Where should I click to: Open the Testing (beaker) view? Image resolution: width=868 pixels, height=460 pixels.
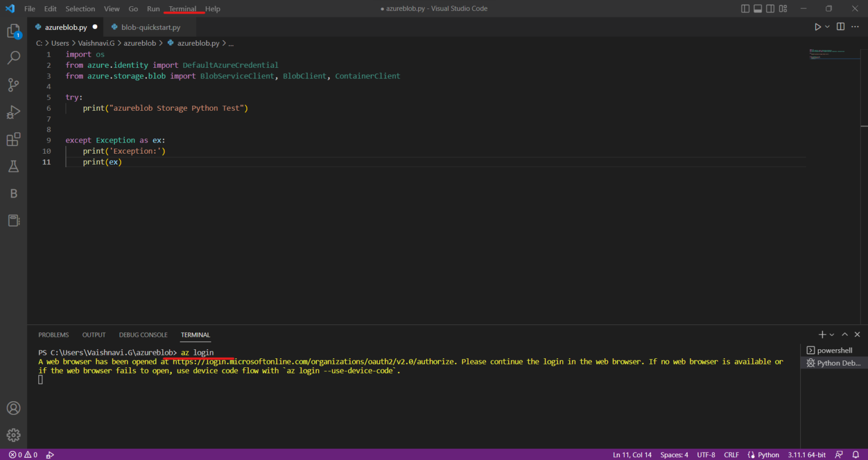pyautogui.click(x=14, y=166)
